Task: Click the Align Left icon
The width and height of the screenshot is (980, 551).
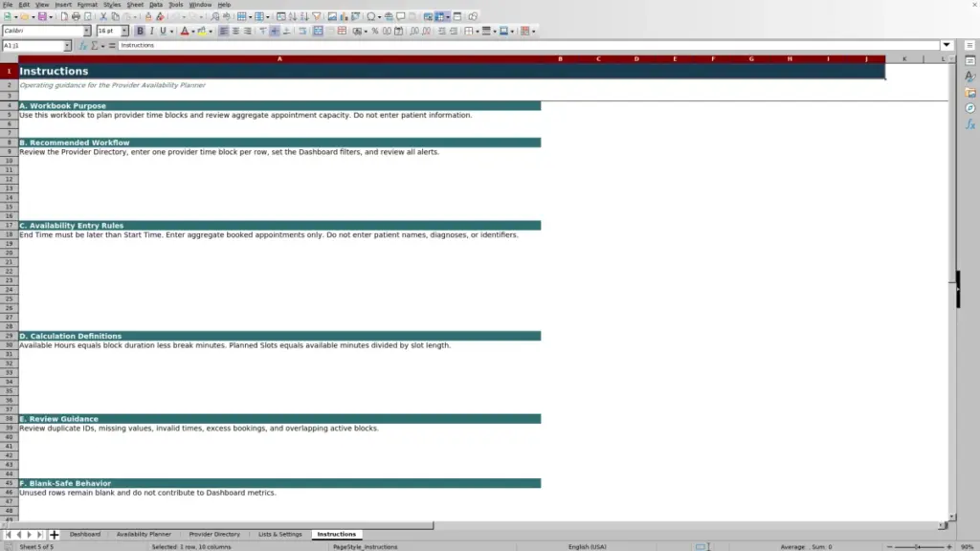Action: [x=224, y=32]
